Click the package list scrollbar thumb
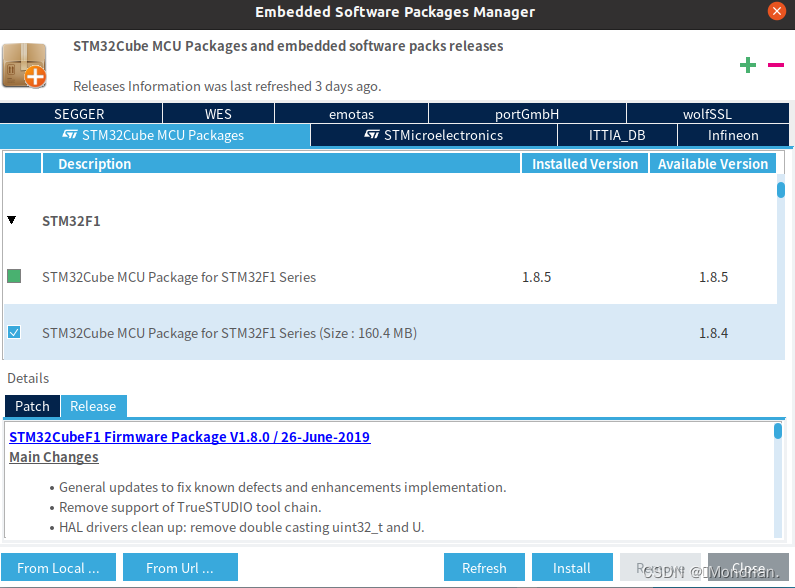Screen dimensions: 795x588 coord(781,190)
